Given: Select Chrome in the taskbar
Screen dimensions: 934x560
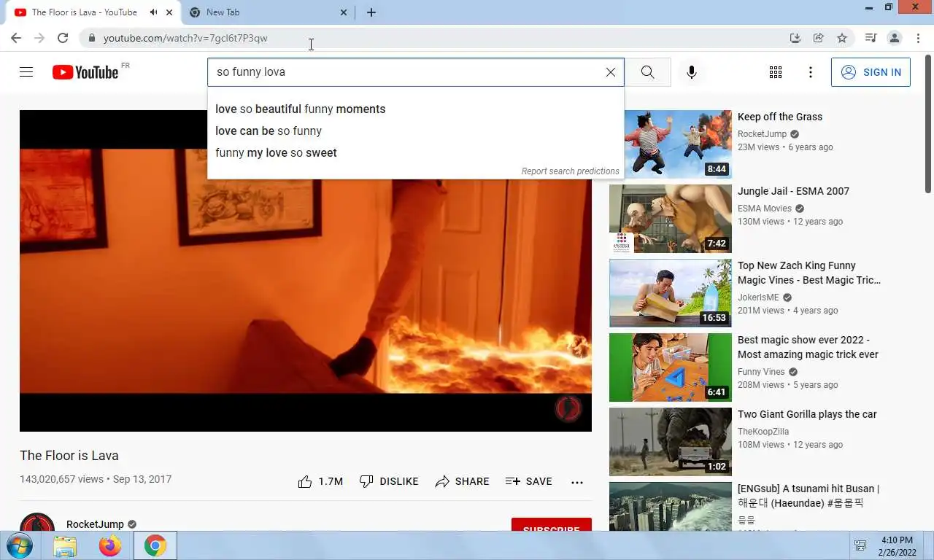Looking at the screenshot, I should click(155, 545).
